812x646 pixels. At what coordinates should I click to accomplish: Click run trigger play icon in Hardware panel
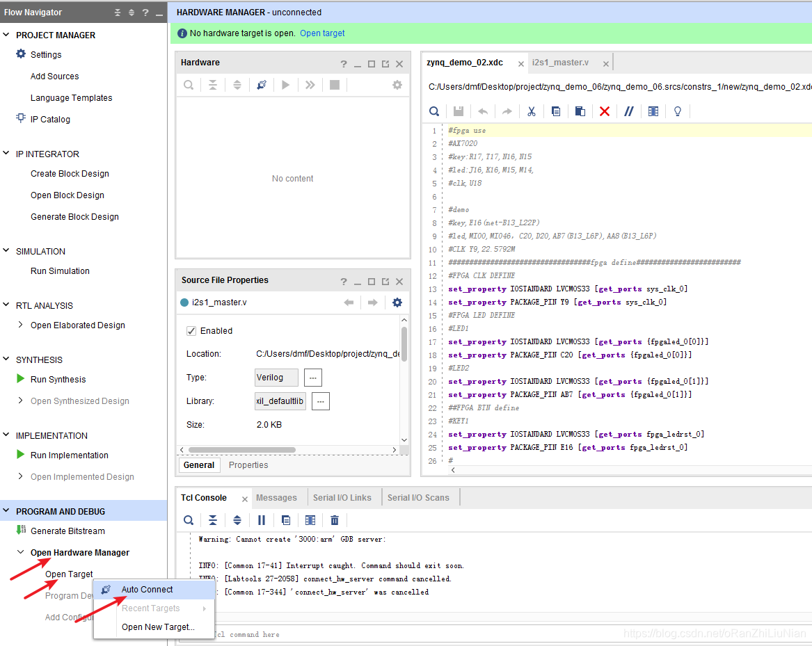[x=285, y=85]
